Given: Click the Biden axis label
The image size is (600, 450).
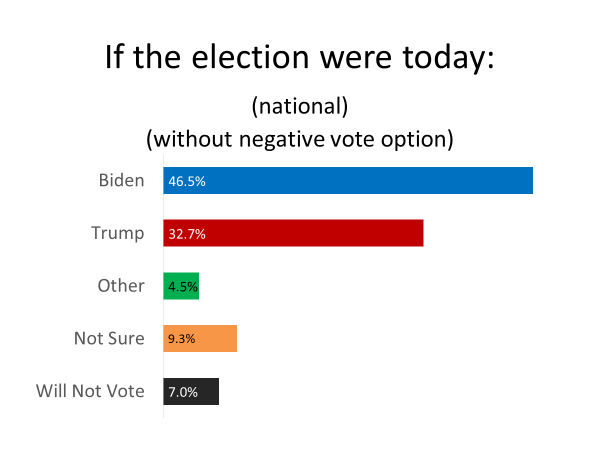Looking at the screenshot, I should (x=121, y=180).
